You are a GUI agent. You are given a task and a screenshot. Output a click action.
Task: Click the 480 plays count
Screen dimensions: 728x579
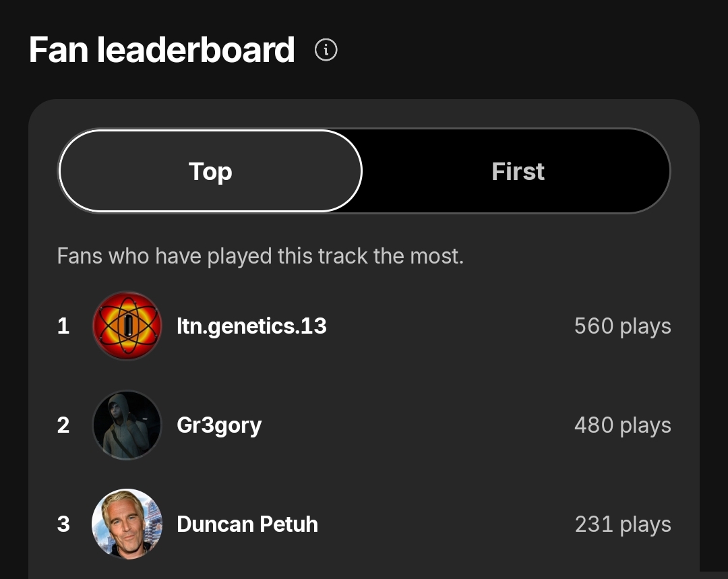[622, 425]
